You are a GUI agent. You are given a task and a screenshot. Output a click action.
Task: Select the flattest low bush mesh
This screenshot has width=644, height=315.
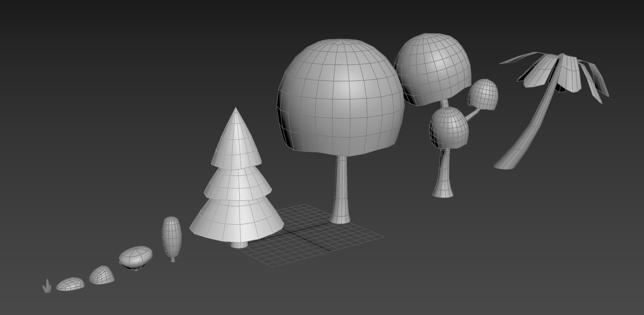(70, 284)
